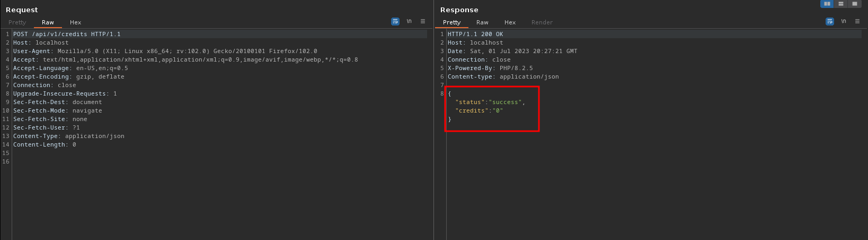Show \n characters in Response panel
This screenshot has height=240, width=868.
(x=844, y=22)
